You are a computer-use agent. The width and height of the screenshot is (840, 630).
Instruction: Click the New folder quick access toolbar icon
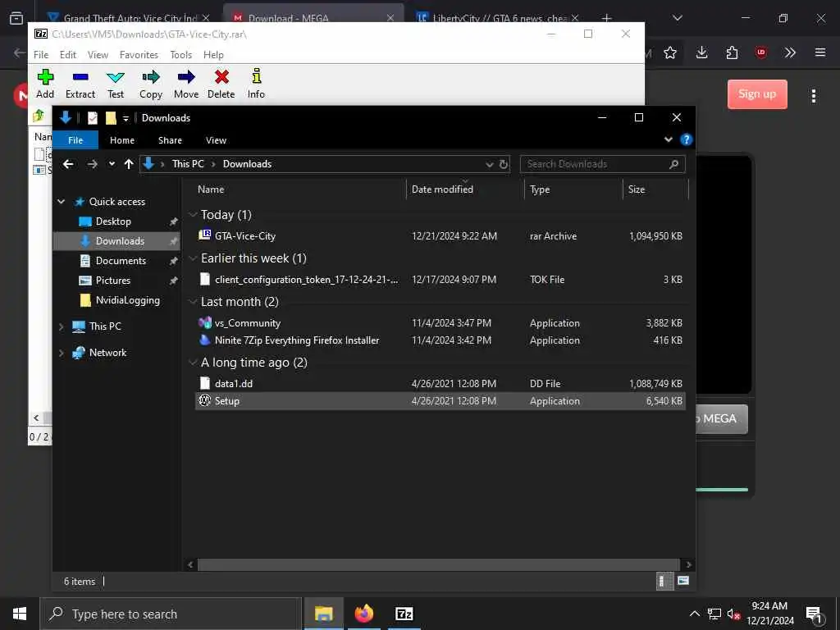111,118
